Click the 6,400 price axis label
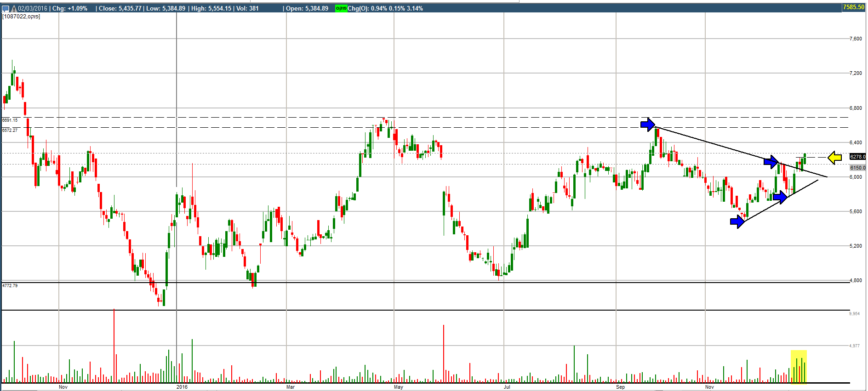The width and height of the screenshot is (868, 391). pyautogui.click(x=856, y=142)
